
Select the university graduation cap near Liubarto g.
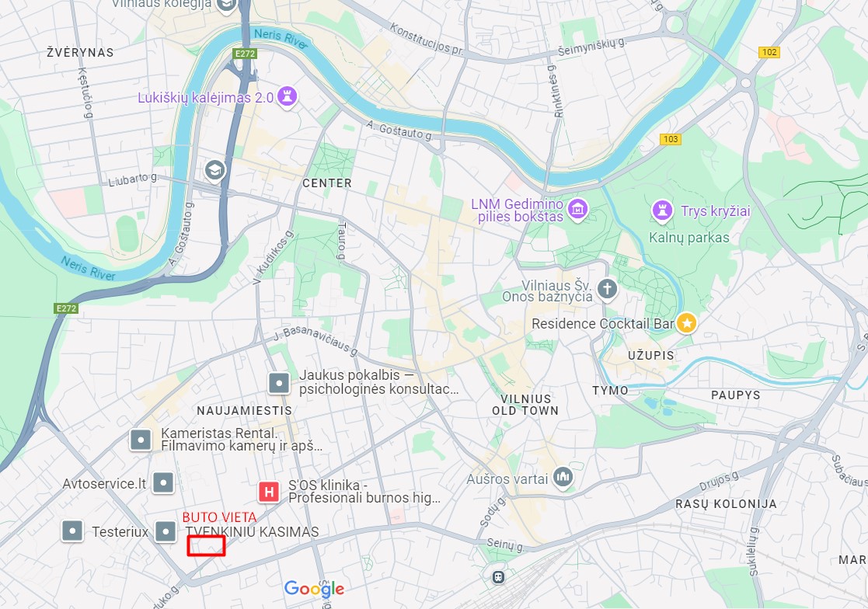214,170
